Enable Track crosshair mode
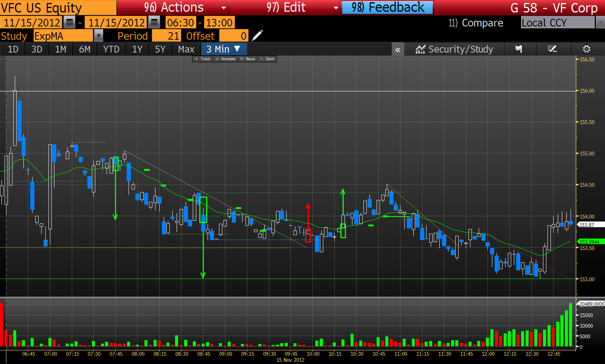605x364 pixels. [x=203, y=59]
